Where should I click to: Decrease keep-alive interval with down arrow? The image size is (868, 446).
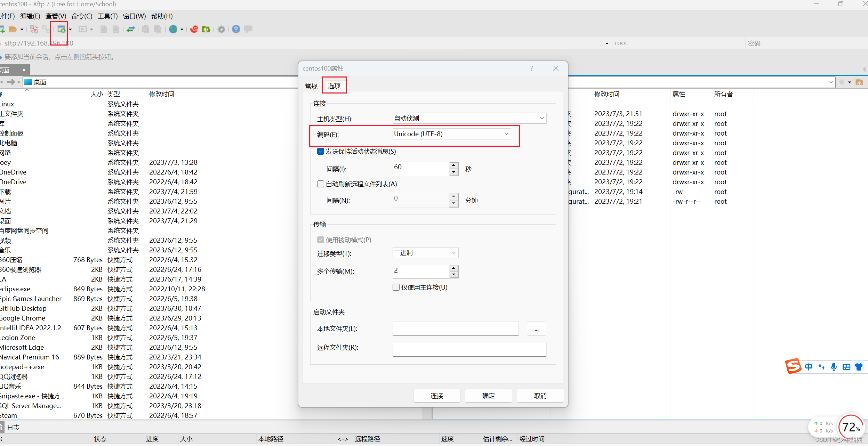click(453, 172)
